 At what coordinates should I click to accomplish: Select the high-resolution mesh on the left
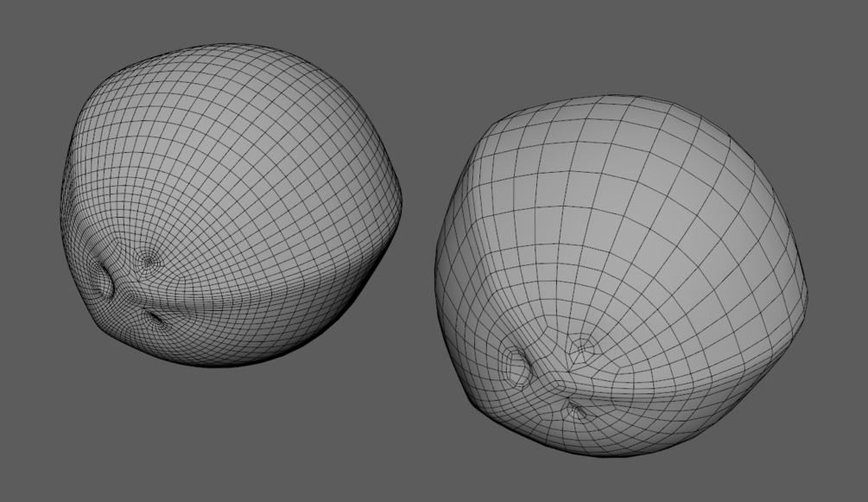[231, 205]
